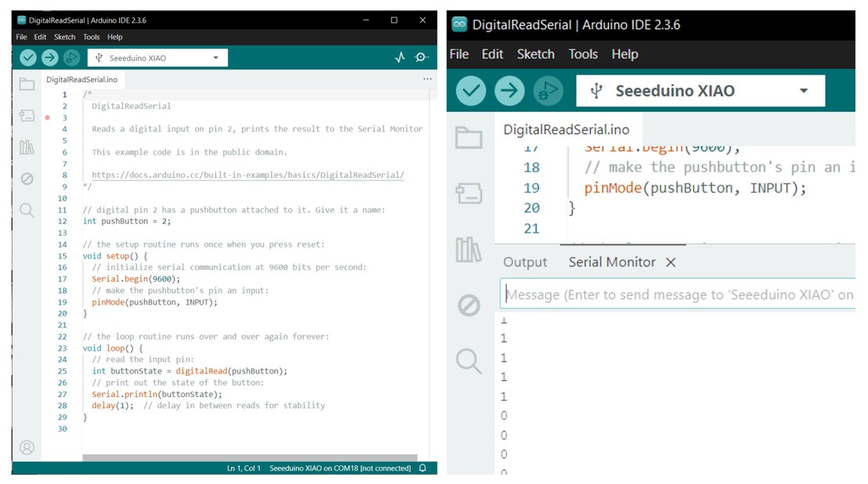
Task: Click the Search icon in the left sidebar
Action: click(x=27, y=210)
